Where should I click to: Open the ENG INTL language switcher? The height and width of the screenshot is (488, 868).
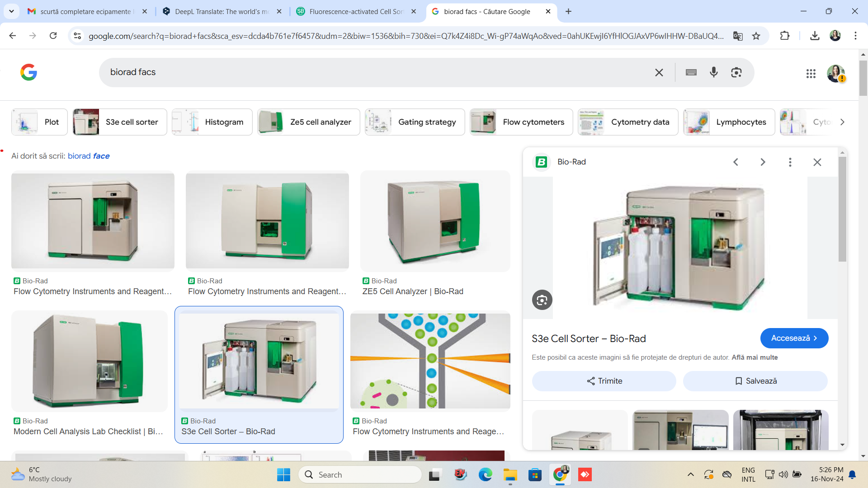tap(748, 474)
